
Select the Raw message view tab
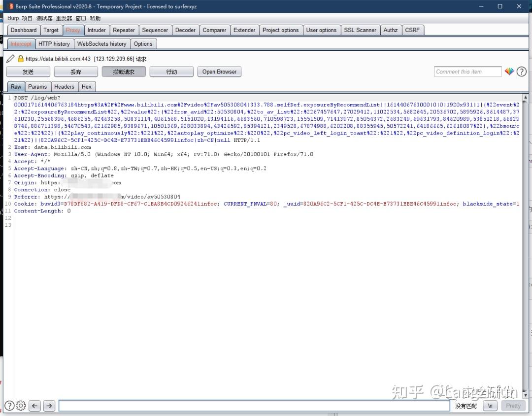point(16,87)
